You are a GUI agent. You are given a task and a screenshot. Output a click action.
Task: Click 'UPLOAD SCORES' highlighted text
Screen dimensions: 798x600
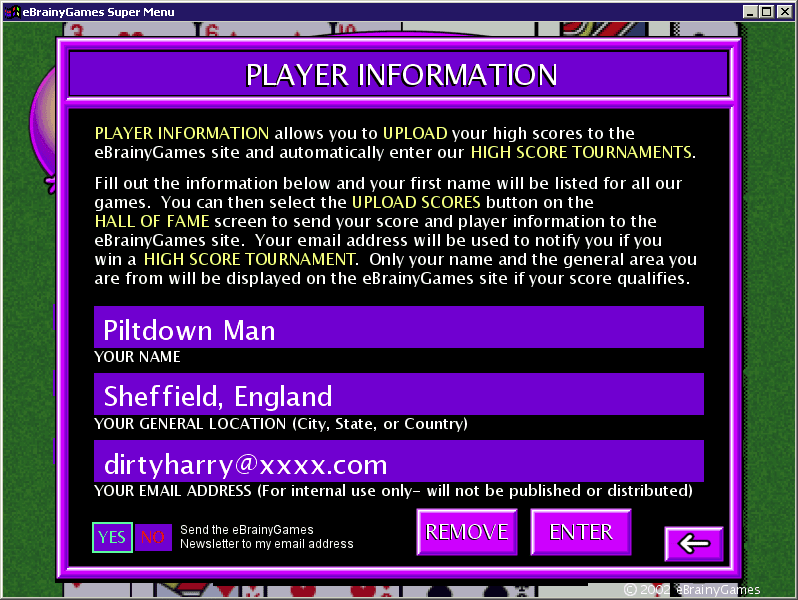coord(416,202)
